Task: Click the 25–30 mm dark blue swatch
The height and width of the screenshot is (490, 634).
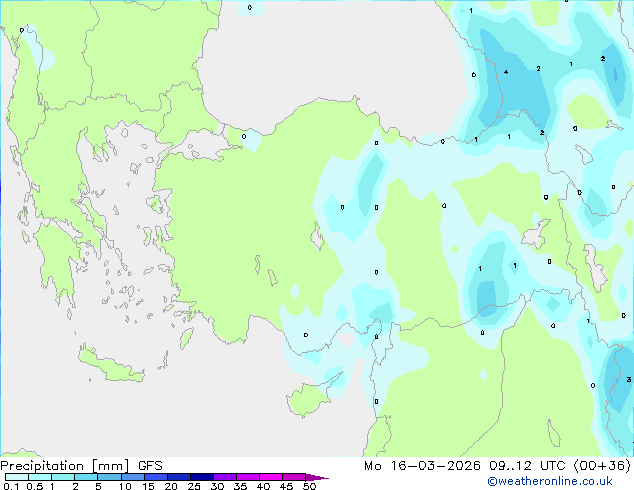Action: point(201,477)
